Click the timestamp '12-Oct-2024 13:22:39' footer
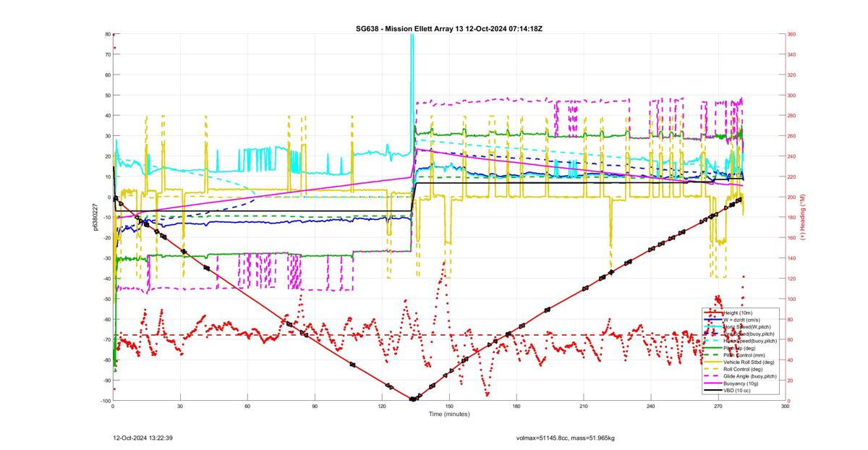This screenshot has height=450, width=868. (x=142, y=438)
